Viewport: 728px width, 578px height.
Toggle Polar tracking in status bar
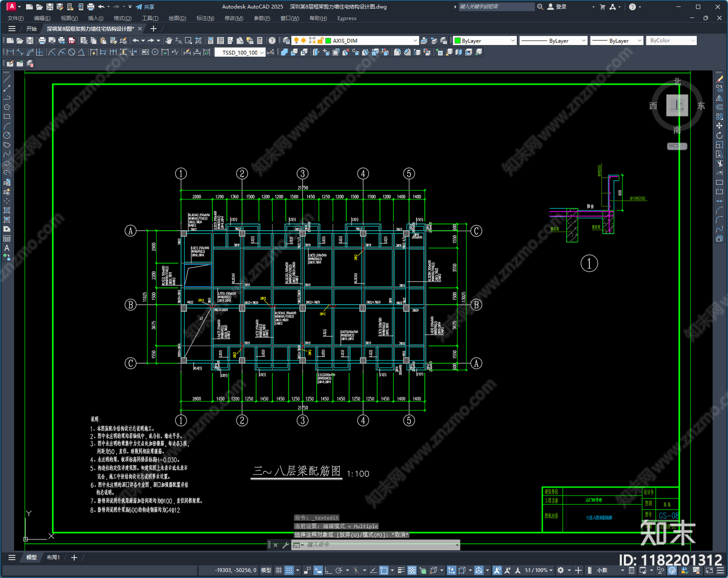point(339,570)
